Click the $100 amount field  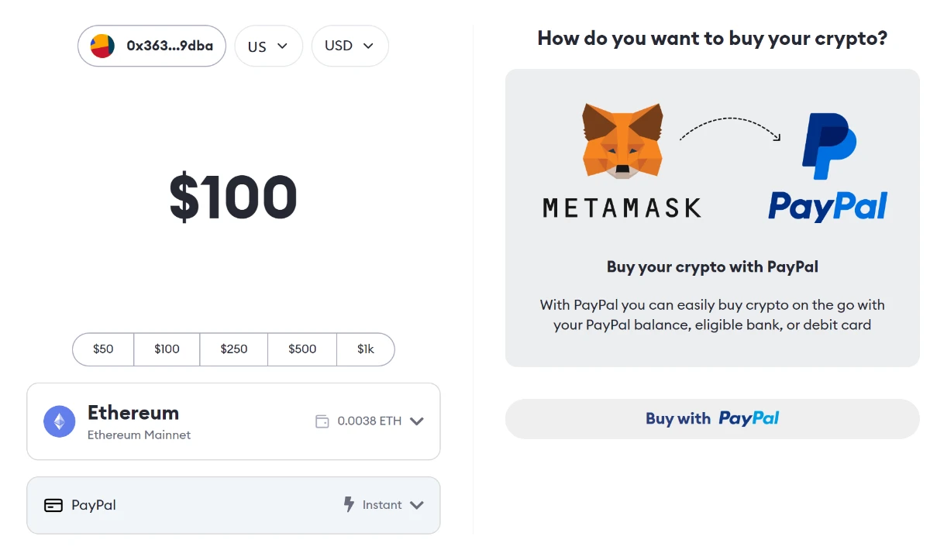point(233,198)
